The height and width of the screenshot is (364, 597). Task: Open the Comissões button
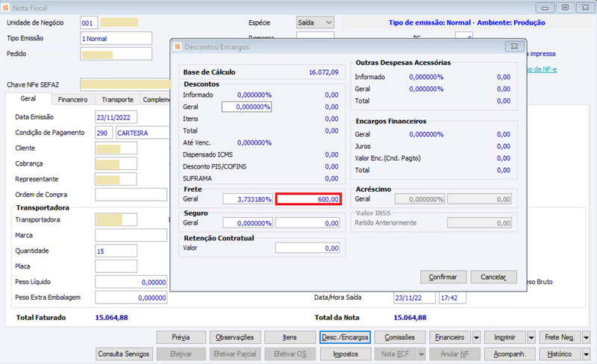click(x=400, y=337)
